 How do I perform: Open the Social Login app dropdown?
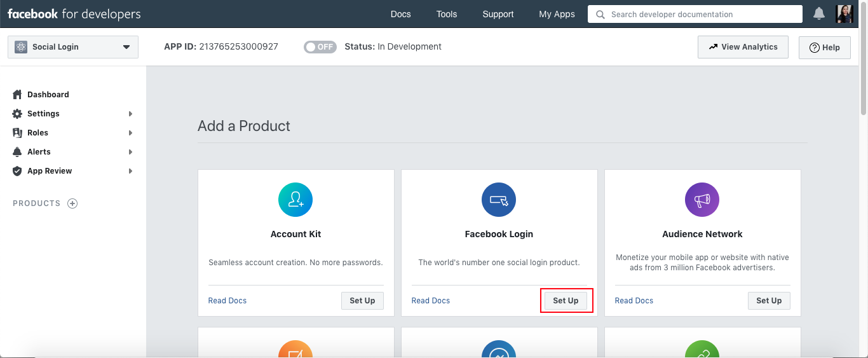pyautogui.click(x=73, y=47)
